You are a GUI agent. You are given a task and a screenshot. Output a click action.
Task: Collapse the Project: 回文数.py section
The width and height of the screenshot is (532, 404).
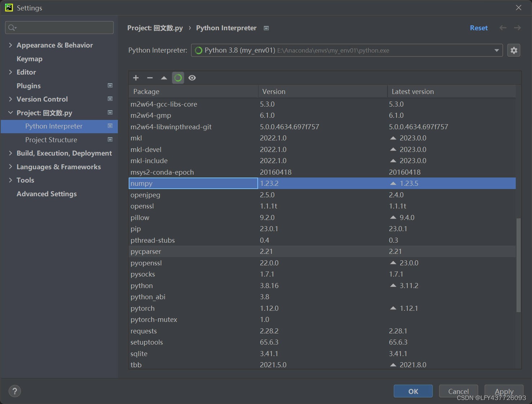(x=10, y=113)
